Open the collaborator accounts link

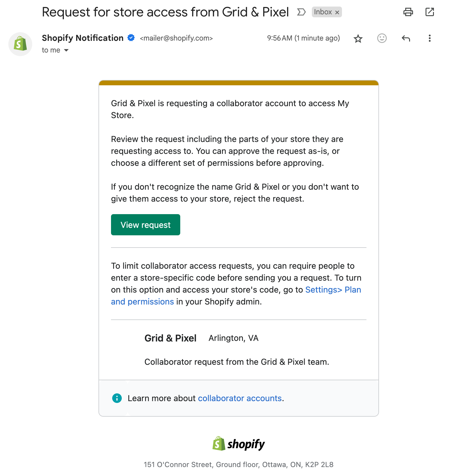tap(240, 398)
